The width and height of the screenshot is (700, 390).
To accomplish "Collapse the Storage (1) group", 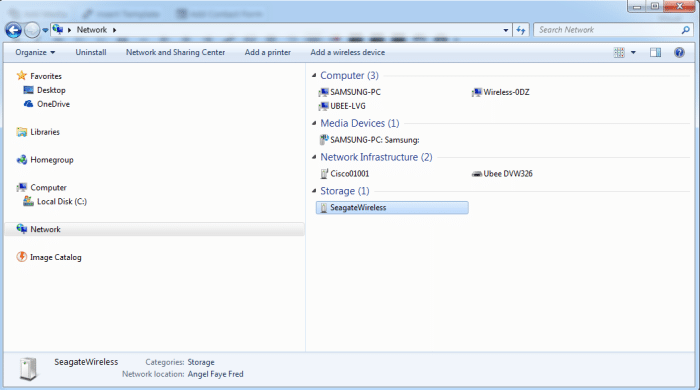I will [x=314, y=191].
